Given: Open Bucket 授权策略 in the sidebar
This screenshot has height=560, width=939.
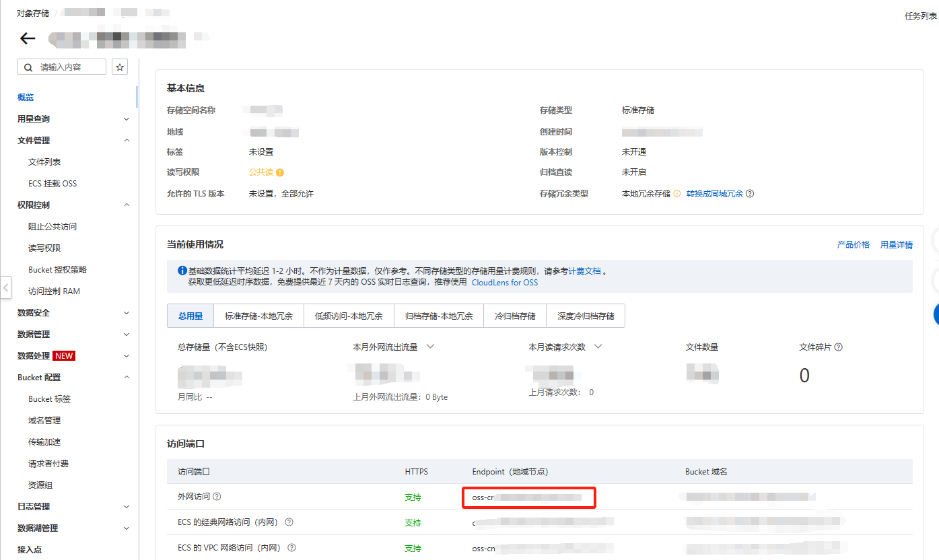Looking at the screenshot, I should click(57, 270).
